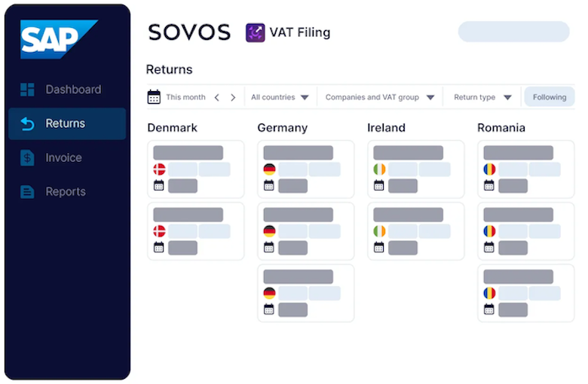Click the SAP logo in sidebar
Viewport: 588px width, 384px height.
point(59,39)
